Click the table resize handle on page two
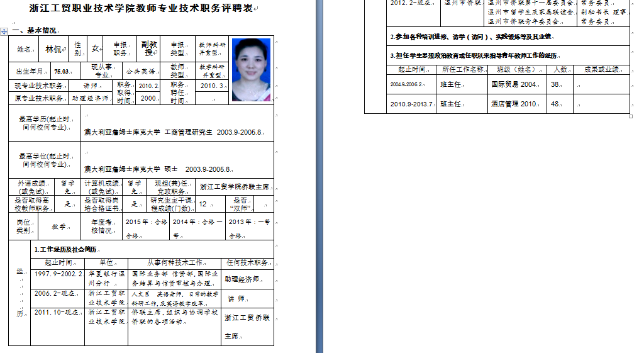Viewport: 644px width, 353px height. [631, 116]
